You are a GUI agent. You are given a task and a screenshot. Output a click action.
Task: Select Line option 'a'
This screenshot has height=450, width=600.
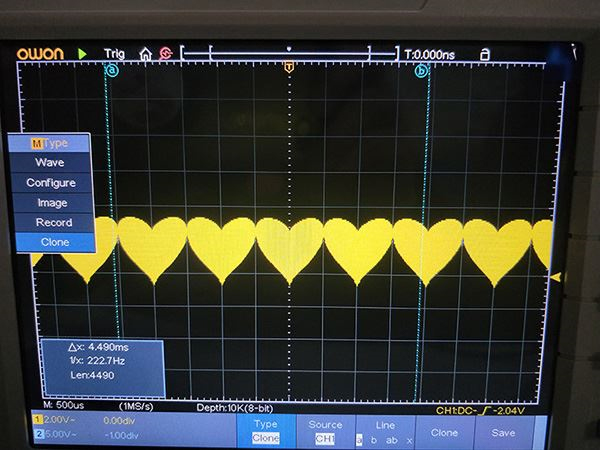coord(359,439)
